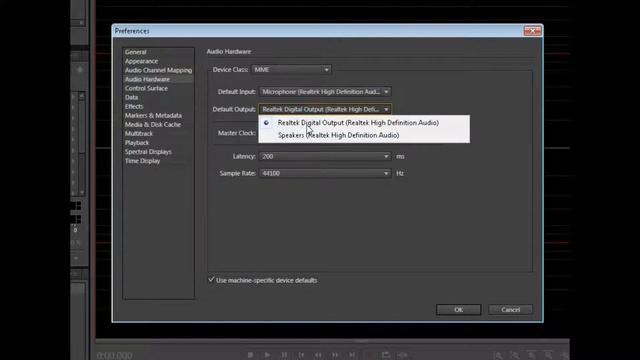The height and width of the screenshot is (360, 640).
Task: Select Data preferences category
Action: (x=131, y=97)
